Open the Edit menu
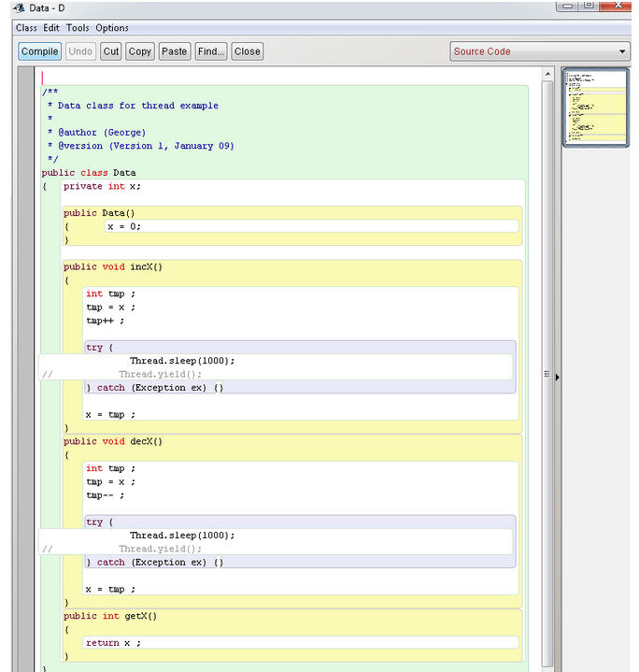 [x=51, y=28]
